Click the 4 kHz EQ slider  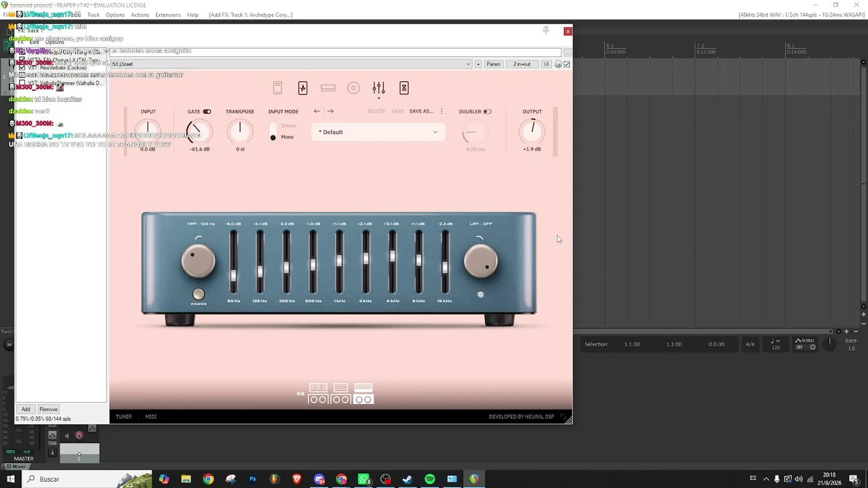(392, 263)
